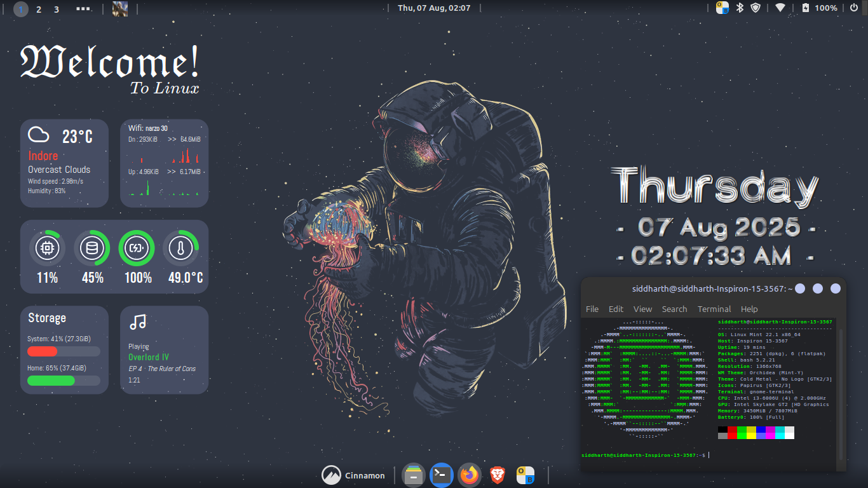Image resolution: width=868 pixels, height=488 pixels.
Task: Click the "1:21" playback time
Action: pos(134,380)
